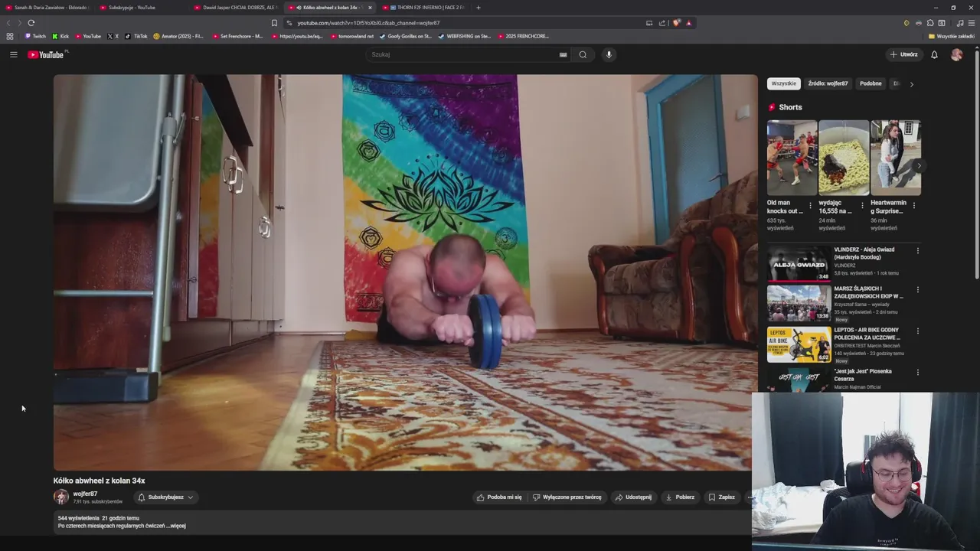This screenshot has height=551, width=980.
Task: Open the Twitch bookmark
Action: (35, 36)
